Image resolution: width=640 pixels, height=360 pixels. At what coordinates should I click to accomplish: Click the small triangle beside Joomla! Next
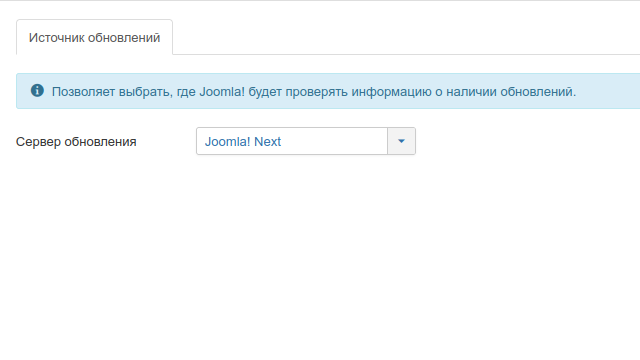401,141
